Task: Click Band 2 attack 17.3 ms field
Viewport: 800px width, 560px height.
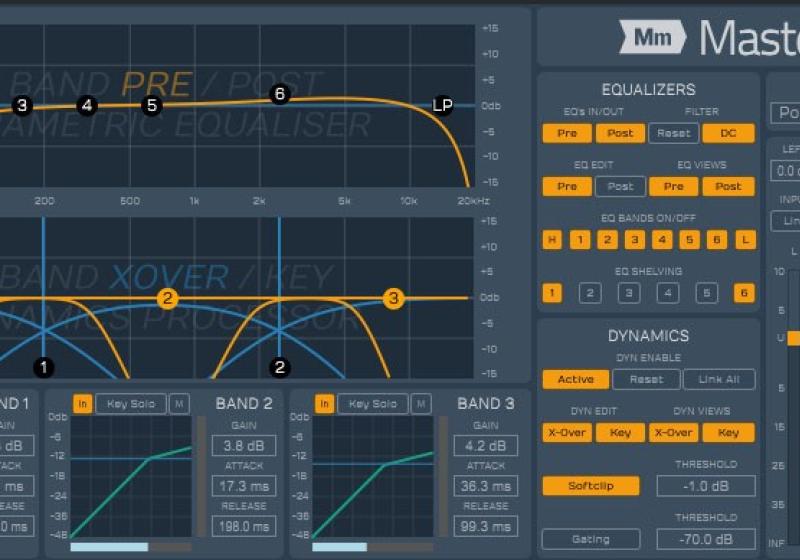Action: 244,486
